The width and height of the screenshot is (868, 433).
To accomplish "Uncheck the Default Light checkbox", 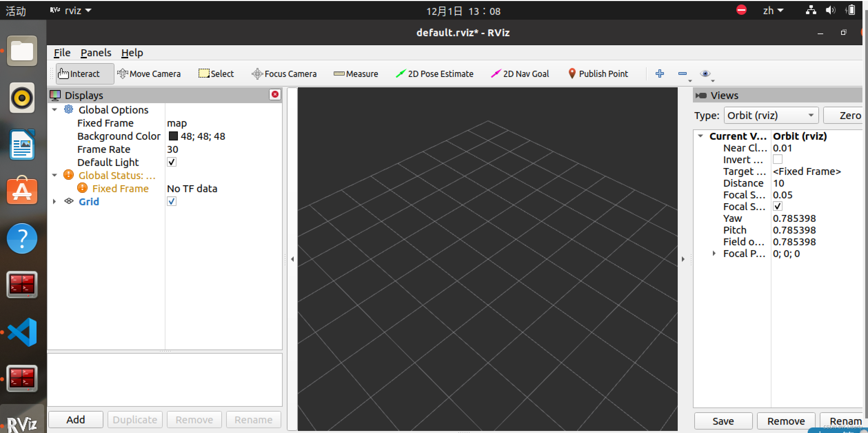I will point(172,162).
